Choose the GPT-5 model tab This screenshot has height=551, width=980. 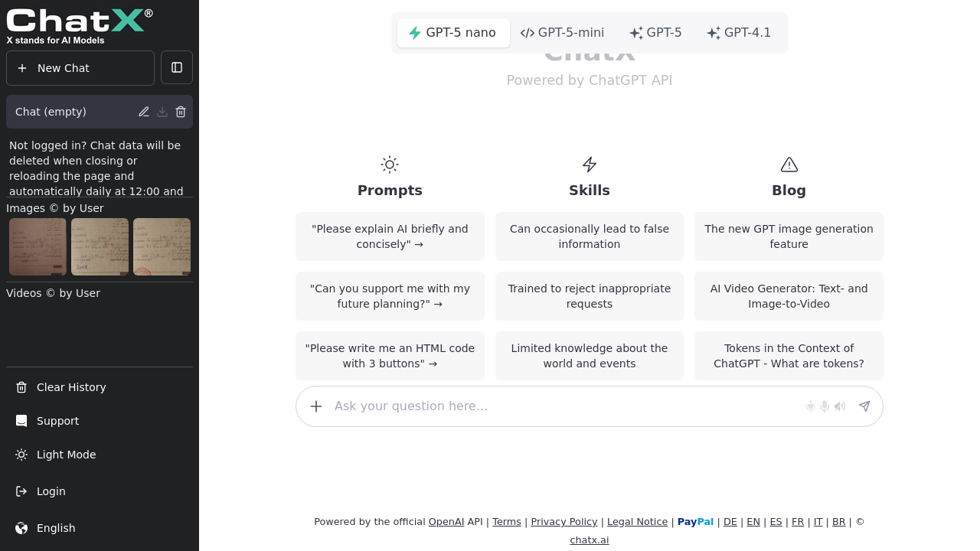coord(655,33)
